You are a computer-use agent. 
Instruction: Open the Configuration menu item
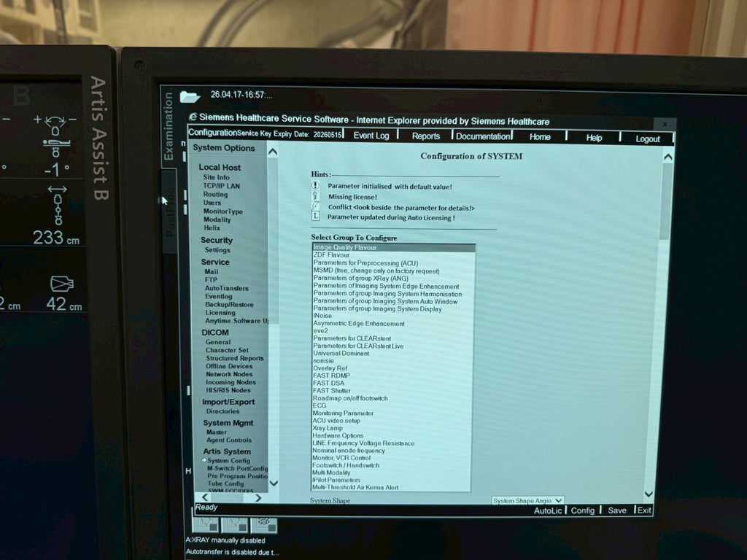[x=212, y=133]
